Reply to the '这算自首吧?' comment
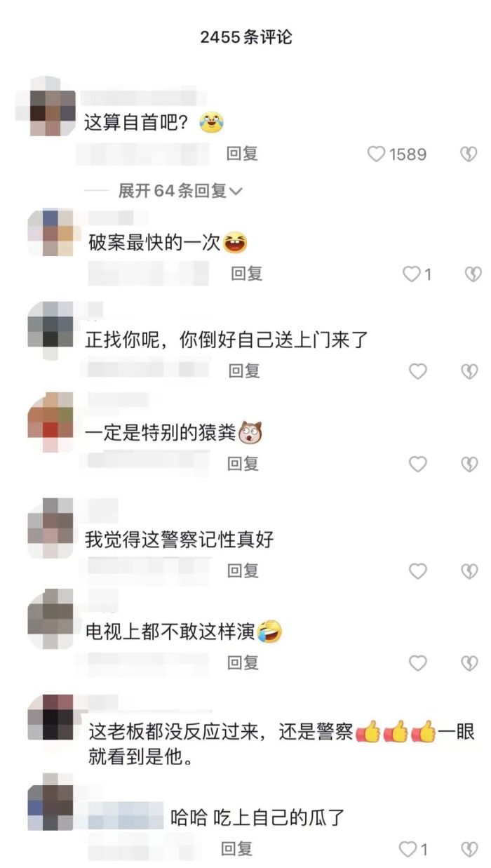Image resolution: width=491 pixels, height=868 pixels. pyautogui.click(x=243, y=154)
